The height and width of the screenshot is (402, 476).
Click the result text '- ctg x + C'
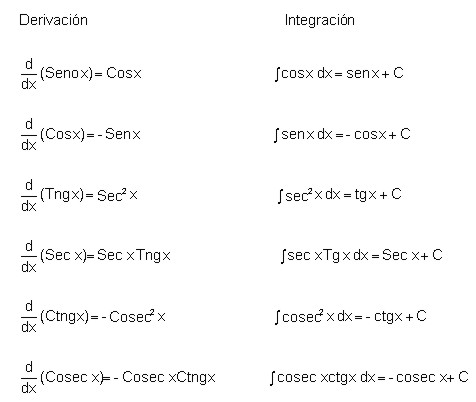[396, 316]
